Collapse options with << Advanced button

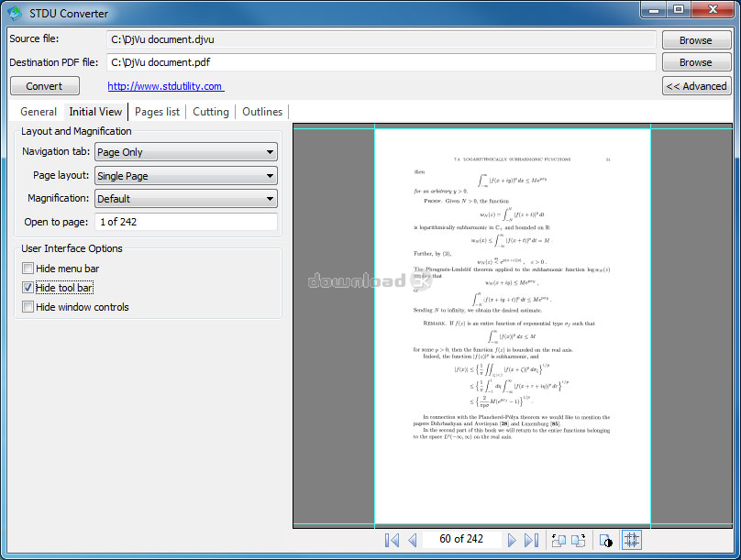697,86
